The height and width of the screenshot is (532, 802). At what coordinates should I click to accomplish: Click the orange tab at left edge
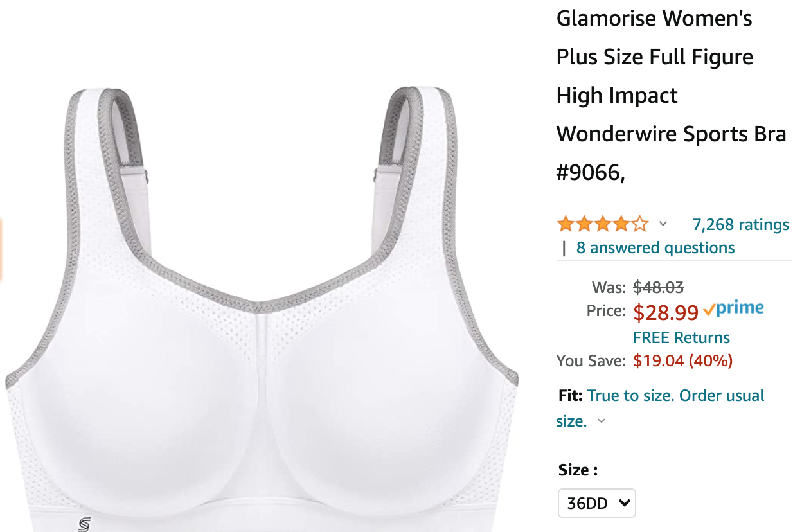[1, 250]
